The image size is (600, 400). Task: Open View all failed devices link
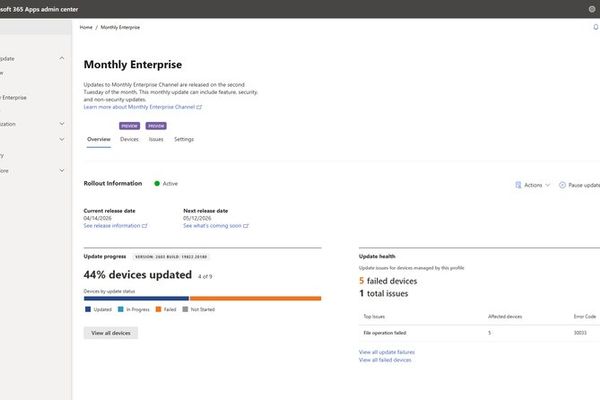tap(385, 360)
